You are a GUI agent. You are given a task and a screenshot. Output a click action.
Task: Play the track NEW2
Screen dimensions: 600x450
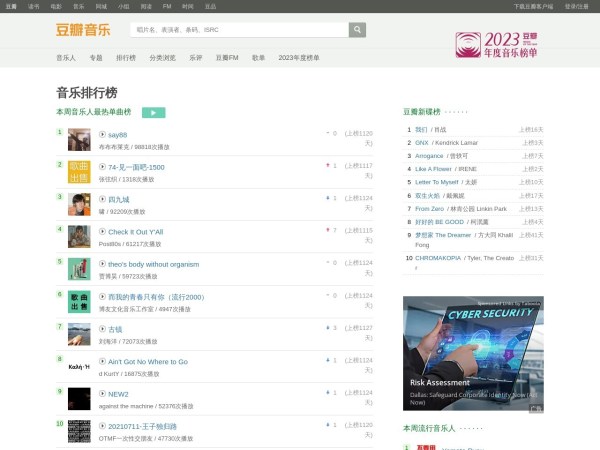102,394
